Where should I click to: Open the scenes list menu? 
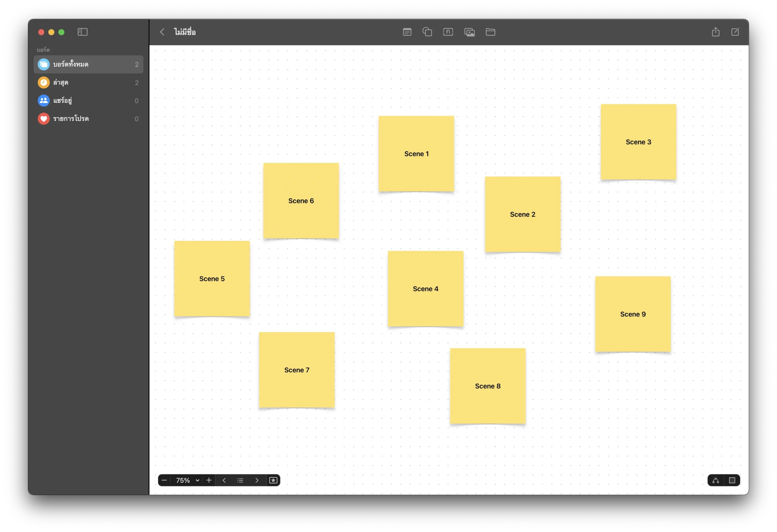click(240, 480)
